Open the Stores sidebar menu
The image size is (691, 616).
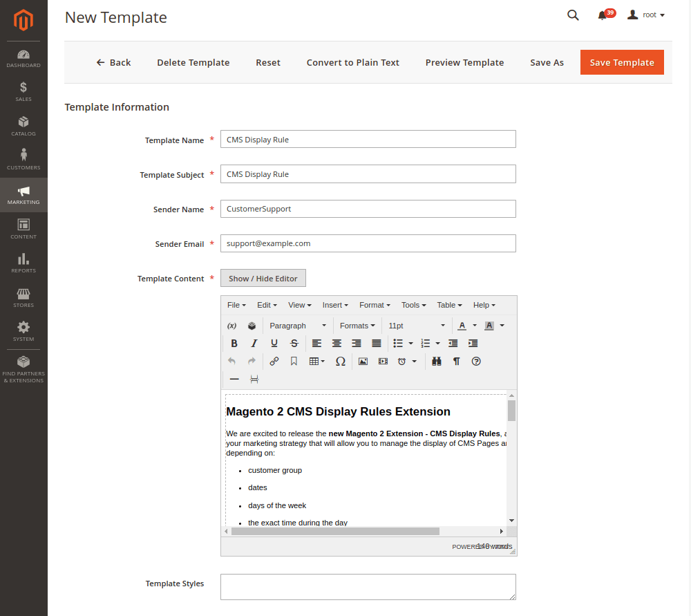click(x=23, y=298)
